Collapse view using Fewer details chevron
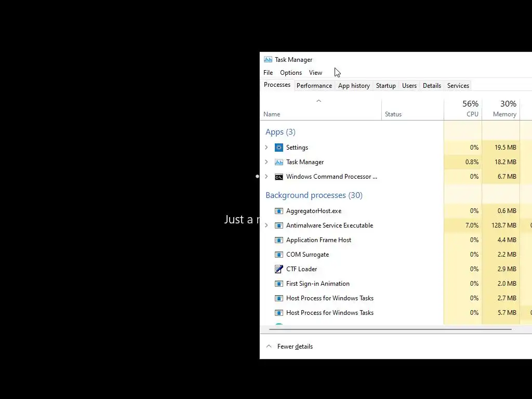 pos(269,347)
